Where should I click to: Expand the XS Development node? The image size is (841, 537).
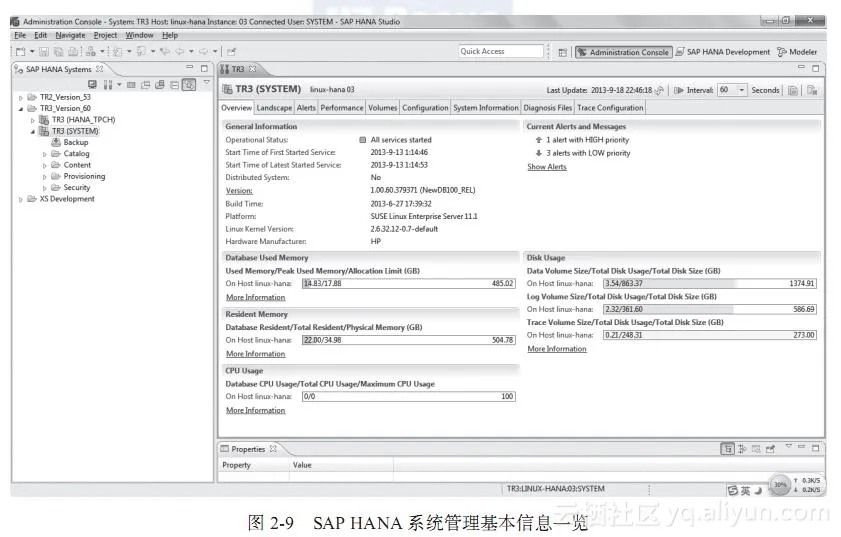point(21,200)
